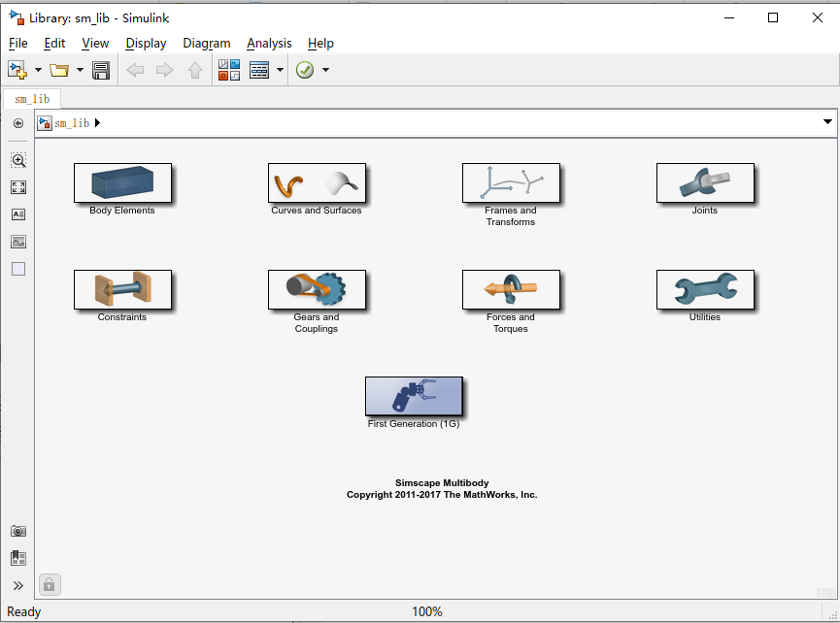
Task: Select the Annotation tool in the left palette
Action: 17,214
